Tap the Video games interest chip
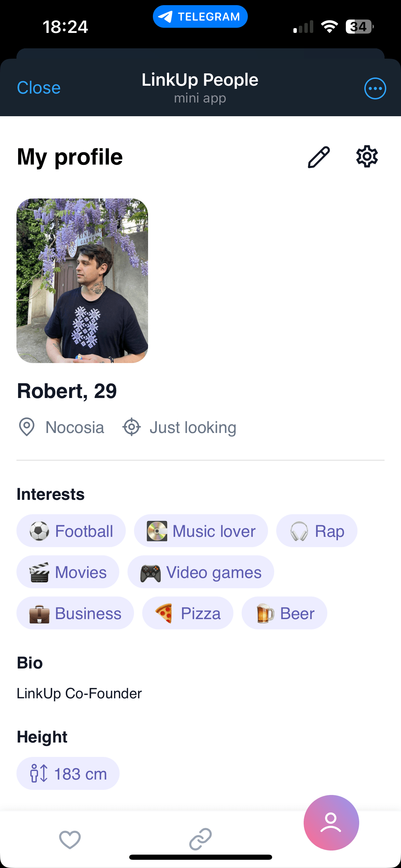 [x=201, y=572]
